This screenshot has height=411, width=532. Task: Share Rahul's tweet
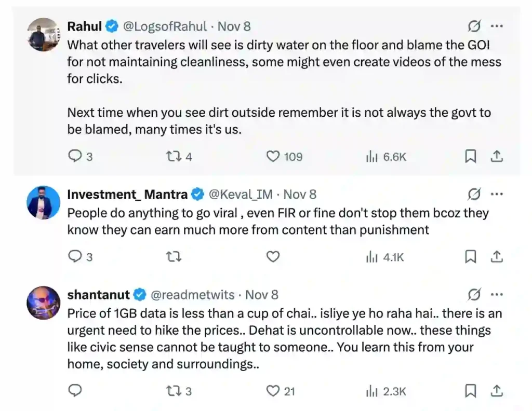coord(496,156)
